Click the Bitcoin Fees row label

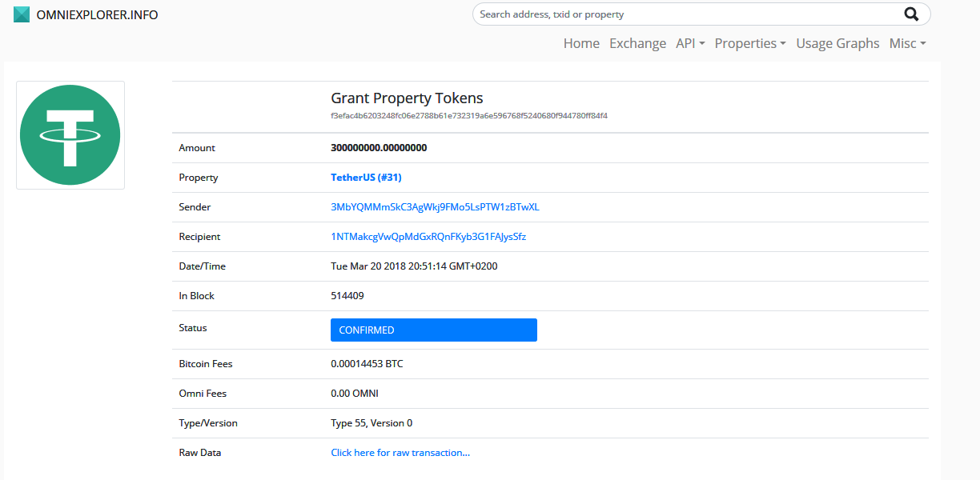tap(206, 364)
